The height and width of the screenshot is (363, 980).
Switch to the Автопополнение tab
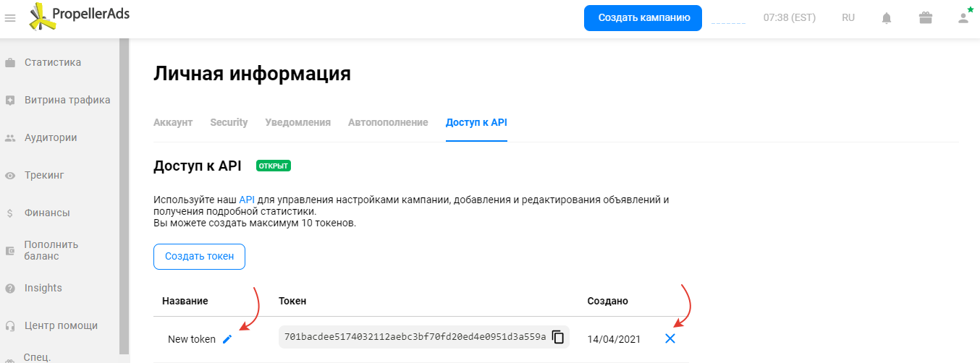(388, 122)
